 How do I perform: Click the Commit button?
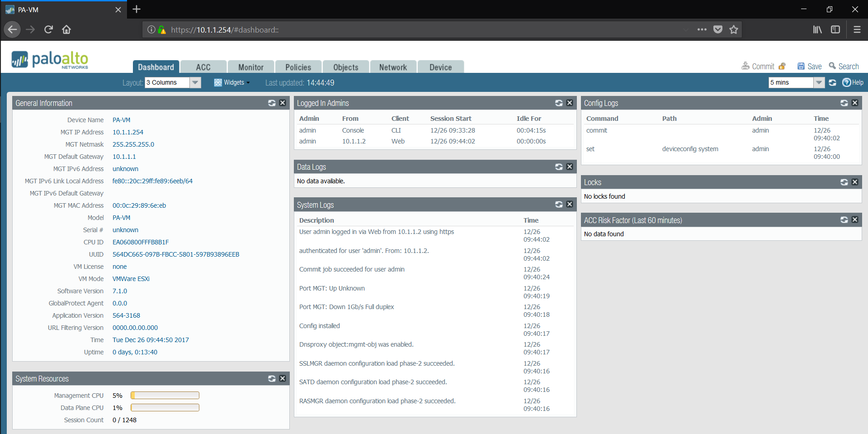coord(759,67)
